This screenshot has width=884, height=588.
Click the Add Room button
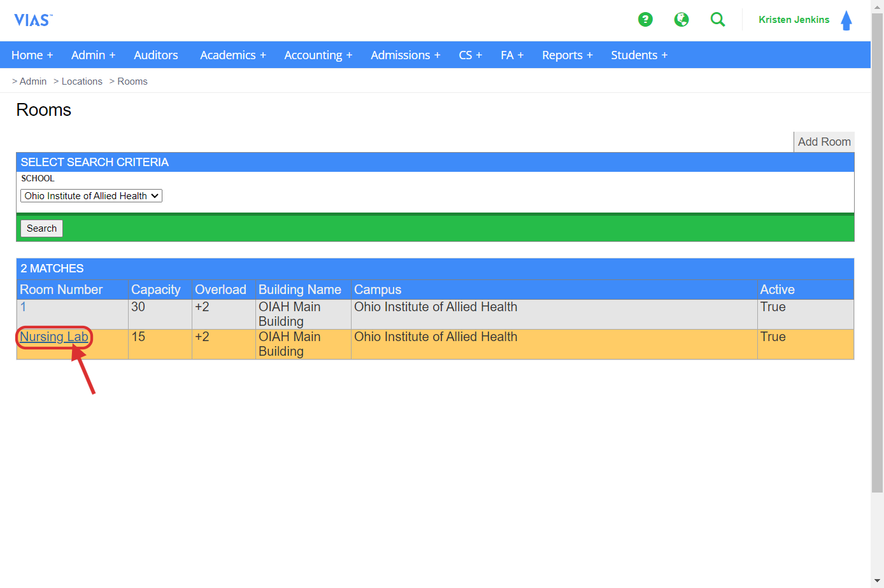click(x=823, y=142)
